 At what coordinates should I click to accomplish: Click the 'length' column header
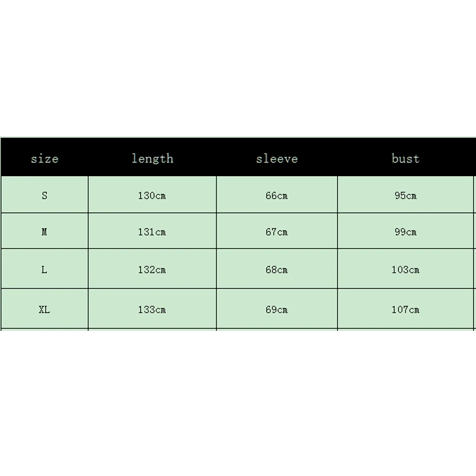[152, 158]
